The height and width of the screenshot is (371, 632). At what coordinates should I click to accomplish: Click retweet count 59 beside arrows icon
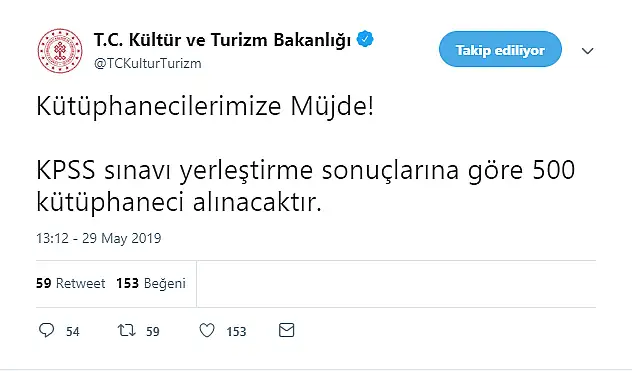point(153,332)
